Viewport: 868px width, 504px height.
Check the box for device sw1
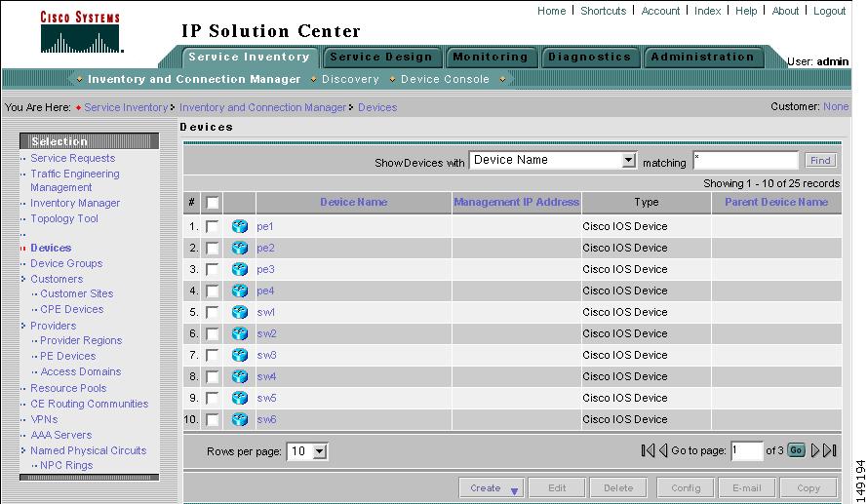pos(212,312)
